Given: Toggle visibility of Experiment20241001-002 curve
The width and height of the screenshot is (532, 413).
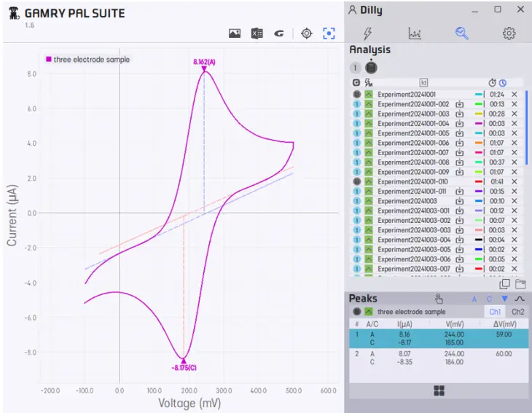Looking at the screenshot, I should pos(369,104).
